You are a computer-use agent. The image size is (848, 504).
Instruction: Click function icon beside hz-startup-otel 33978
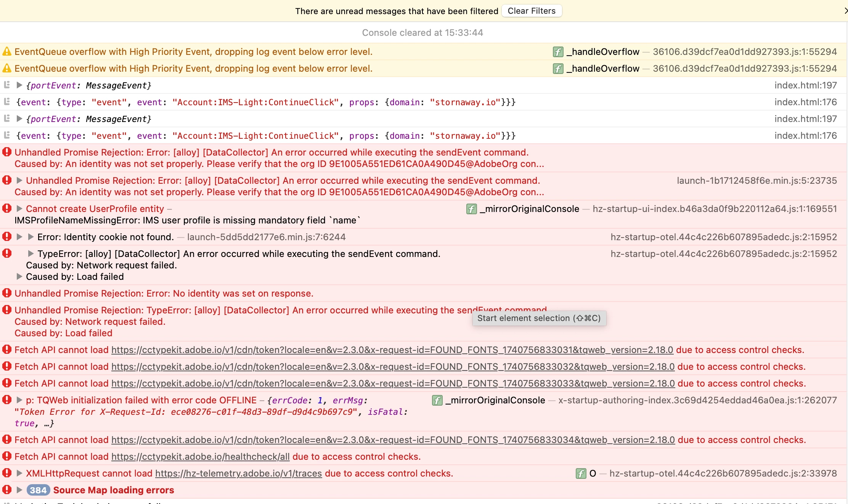[x=581, y=474]
